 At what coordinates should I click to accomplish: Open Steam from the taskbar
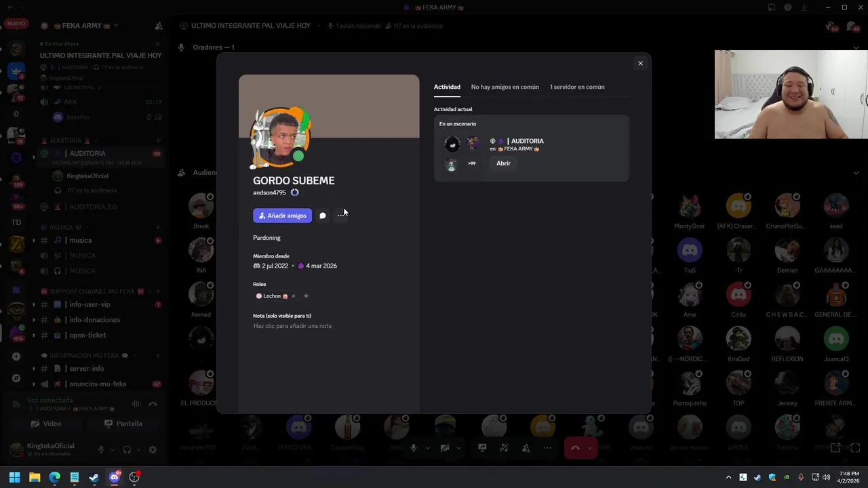(x=94, y=477)
